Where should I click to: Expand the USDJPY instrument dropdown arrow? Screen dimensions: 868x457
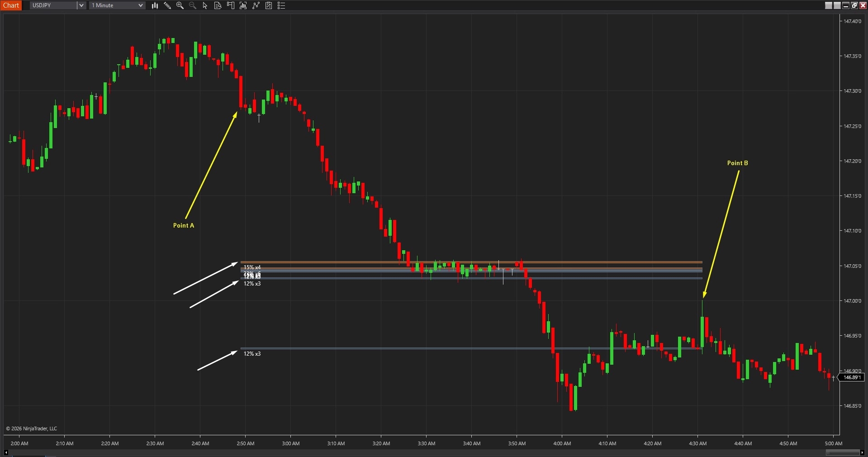[x=81, y=5]
